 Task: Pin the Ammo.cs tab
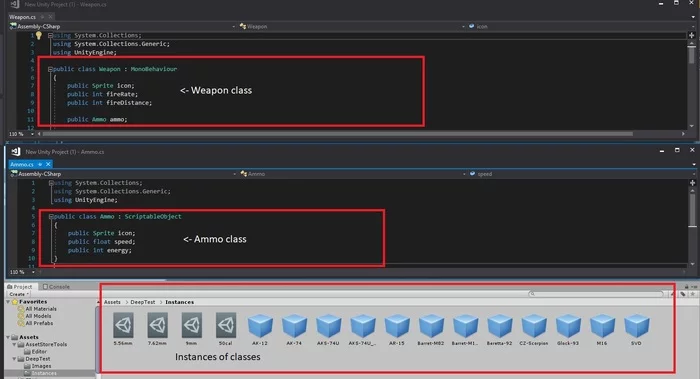(40, 164)
